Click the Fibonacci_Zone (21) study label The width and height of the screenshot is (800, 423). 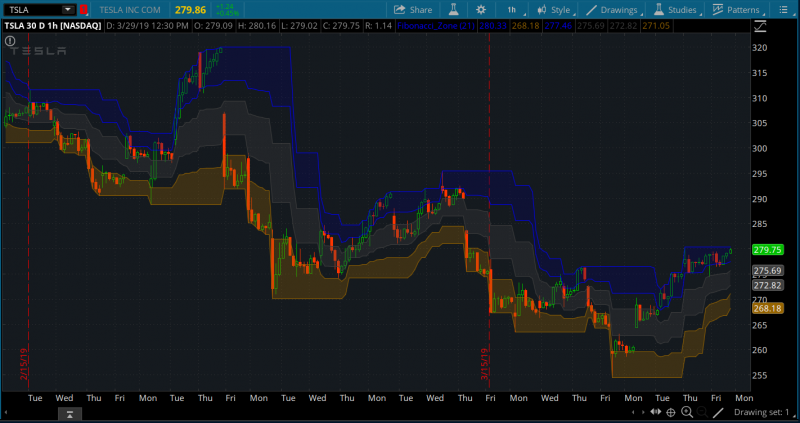point(436,26)
